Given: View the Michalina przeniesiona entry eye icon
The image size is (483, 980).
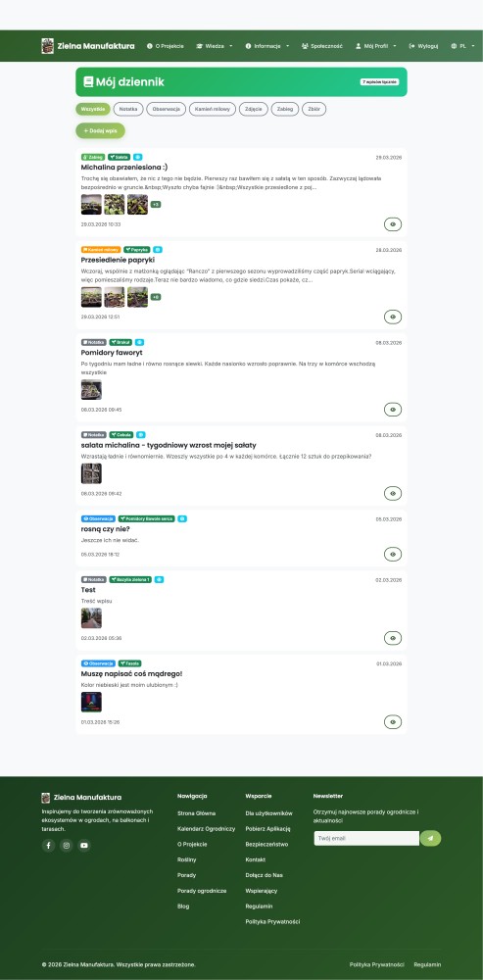Looking at the screenshot, I should click(x=393, y=224).
